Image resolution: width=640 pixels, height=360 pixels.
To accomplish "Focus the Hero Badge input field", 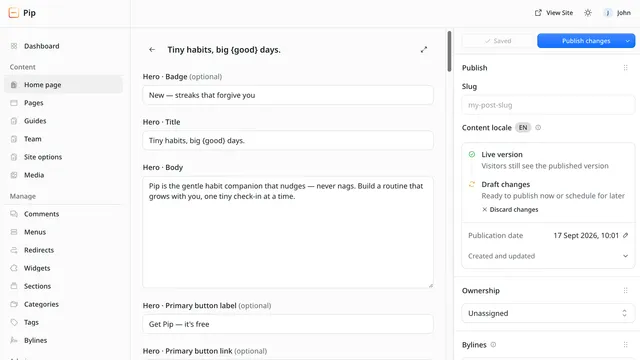I will [288, 95].
